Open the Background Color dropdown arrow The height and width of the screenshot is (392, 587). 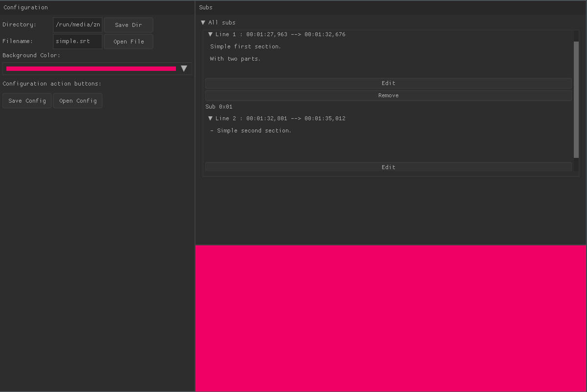point(184,68)
